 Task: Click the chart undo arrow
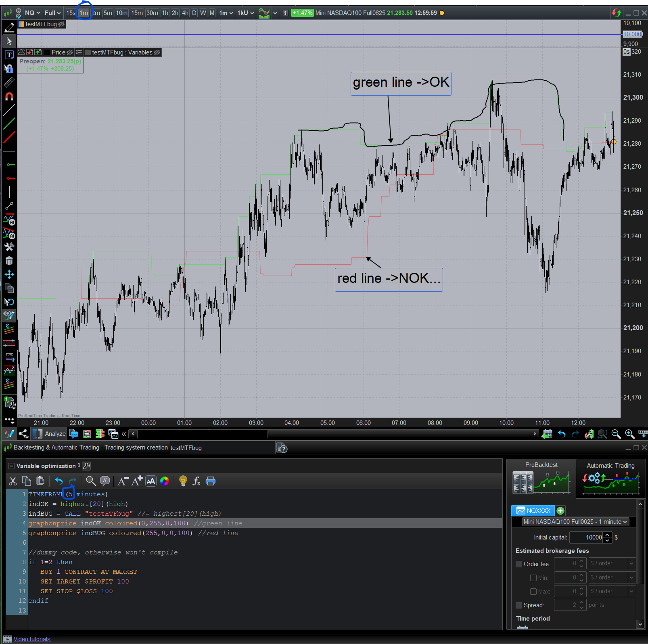click(562, 434)
